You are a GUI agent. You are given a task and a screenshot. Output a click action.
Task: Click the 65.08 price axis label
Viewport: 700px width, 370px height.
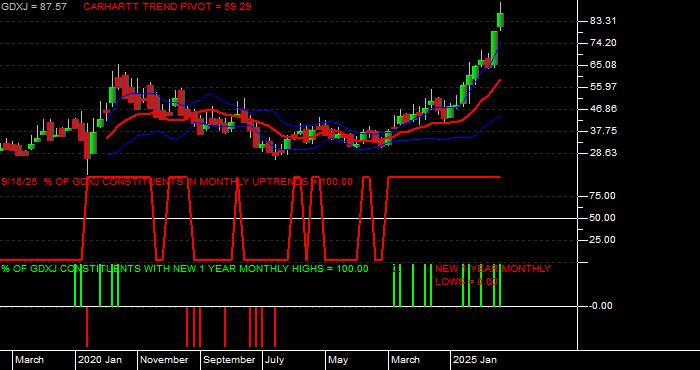click(603, 65)
